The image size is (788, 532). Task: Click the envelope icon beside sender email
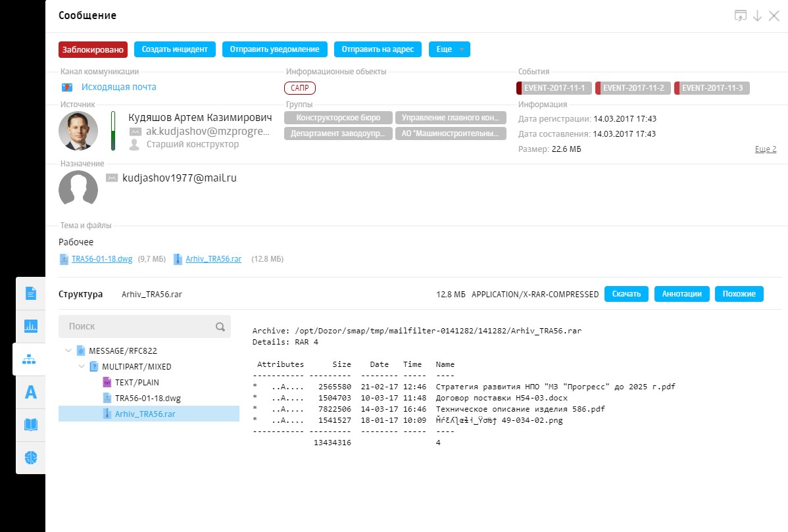[135, 132]
